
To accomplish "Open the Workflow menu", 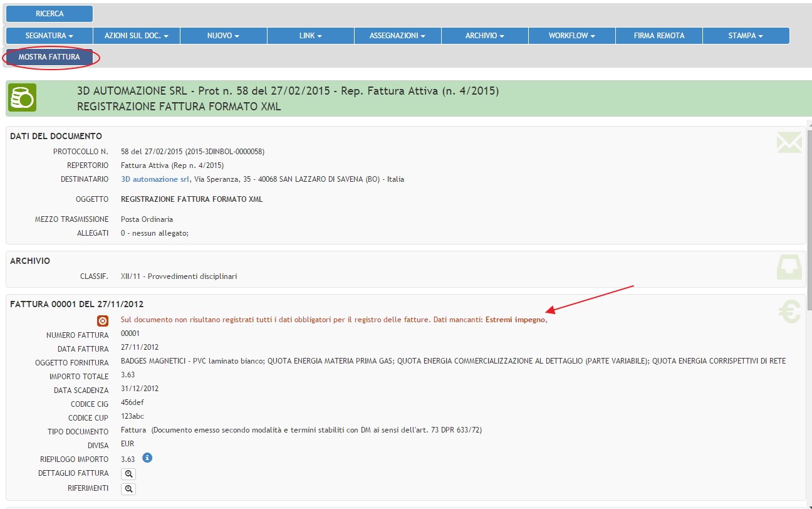I will click(572, 36).
